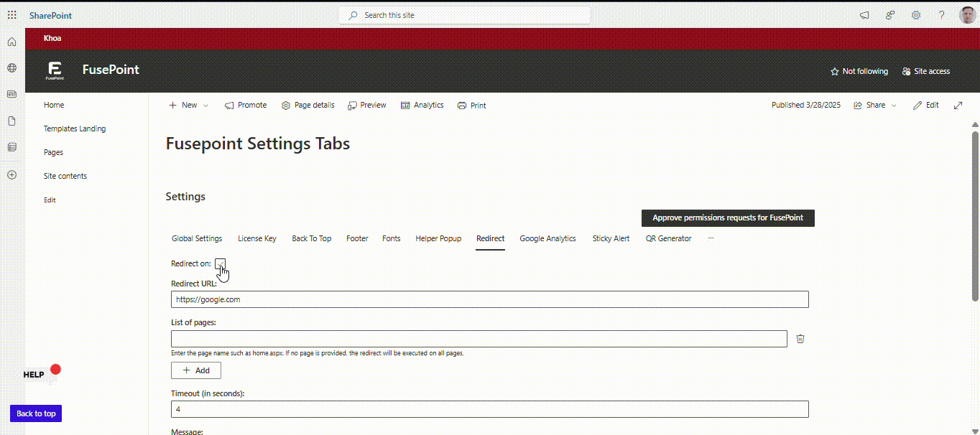The width and height of the screenshot is (980, 435).
Task: Click the globe icon in left rail
Action: (x=11, y=68)
